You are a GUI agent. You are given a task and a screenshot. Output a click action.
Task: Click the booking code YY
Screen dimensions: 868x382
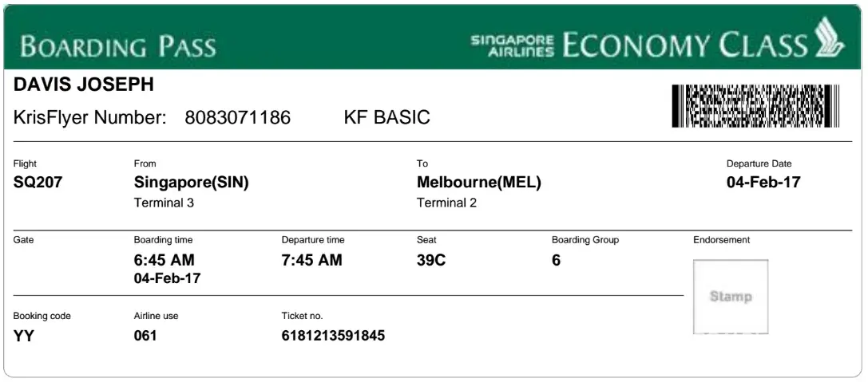tap(24, 336)
